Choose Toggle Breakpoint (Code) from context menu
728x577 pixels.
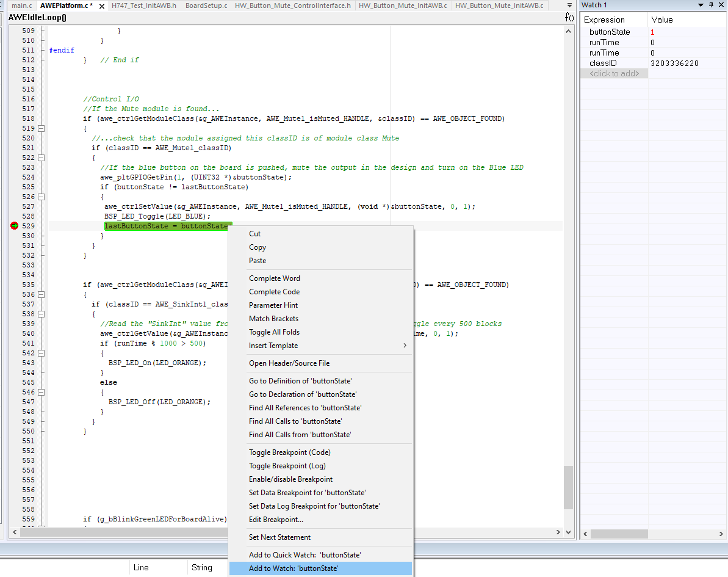tap(289, 452)
